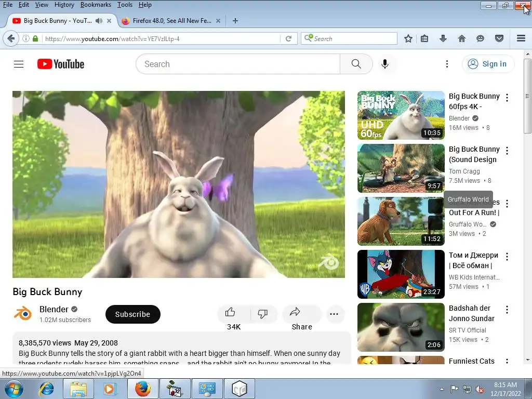Click the Big Buck Bunny video player
Viewport: 532px width, 399px height.
click(179, 184)
